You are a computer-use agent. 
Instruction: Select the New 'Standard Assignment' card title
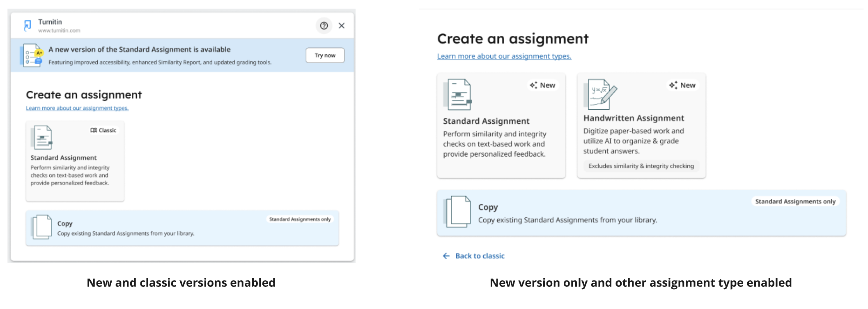click(486, 121)
